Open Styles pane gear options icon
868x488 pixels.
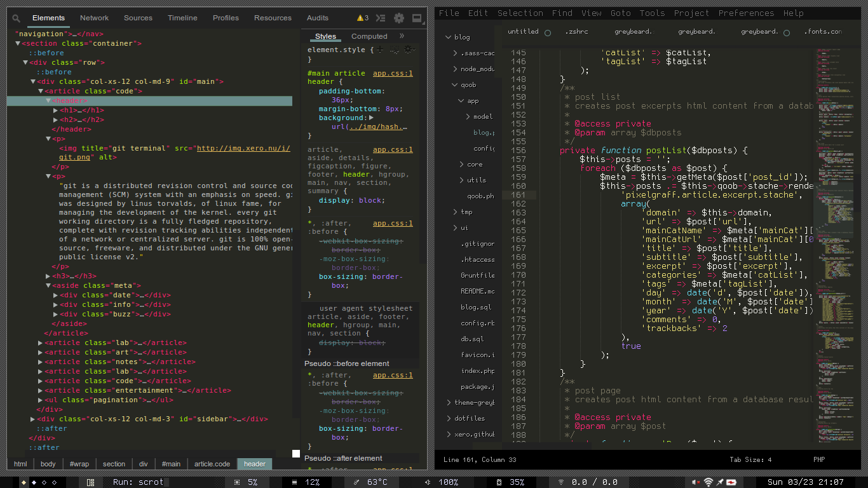410,49
